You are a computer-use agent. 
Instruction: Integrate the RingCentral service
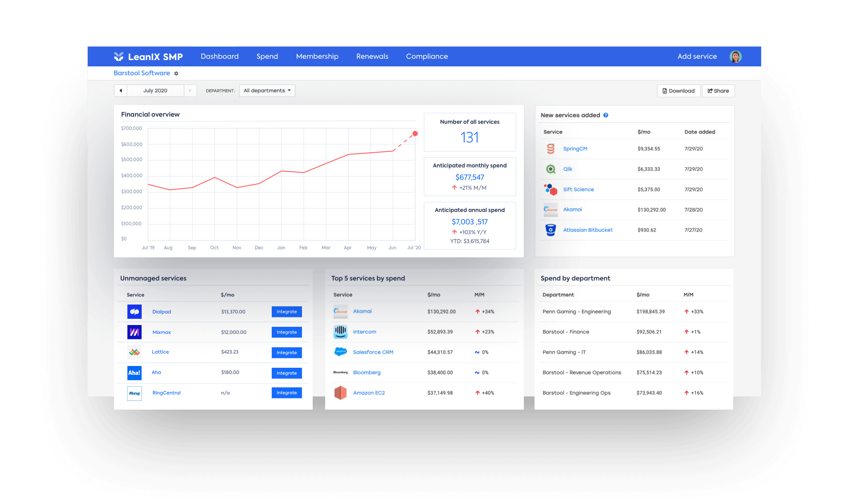pyautogui.click(x=286, y=393)
